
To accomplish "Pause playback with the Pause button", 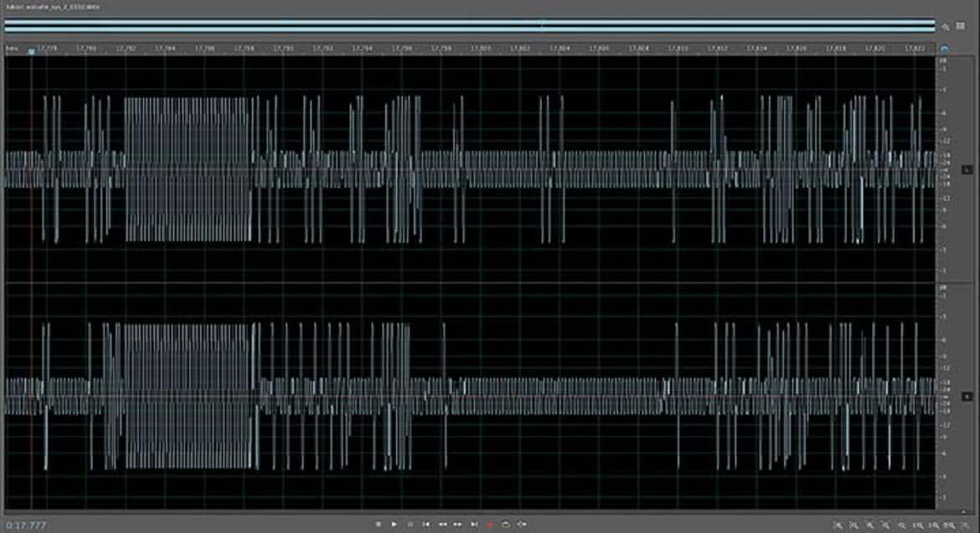I will (410, 525).
